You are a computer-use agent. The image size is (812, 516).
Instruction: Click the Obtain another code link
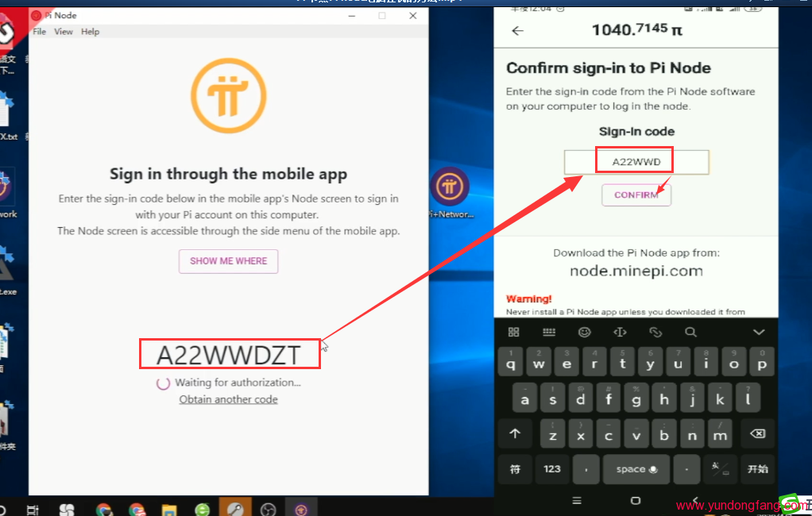(228, 399)
